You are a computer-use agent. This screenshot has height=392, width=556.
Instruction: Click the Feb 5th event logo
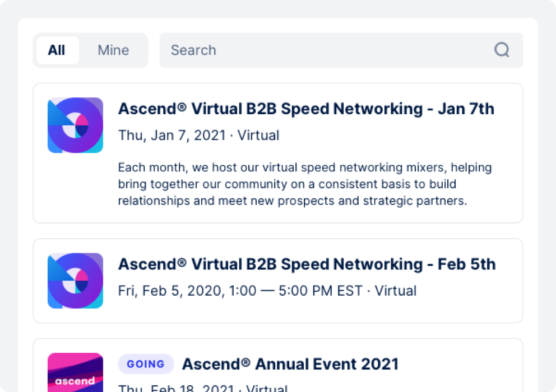tap(75, 281)
